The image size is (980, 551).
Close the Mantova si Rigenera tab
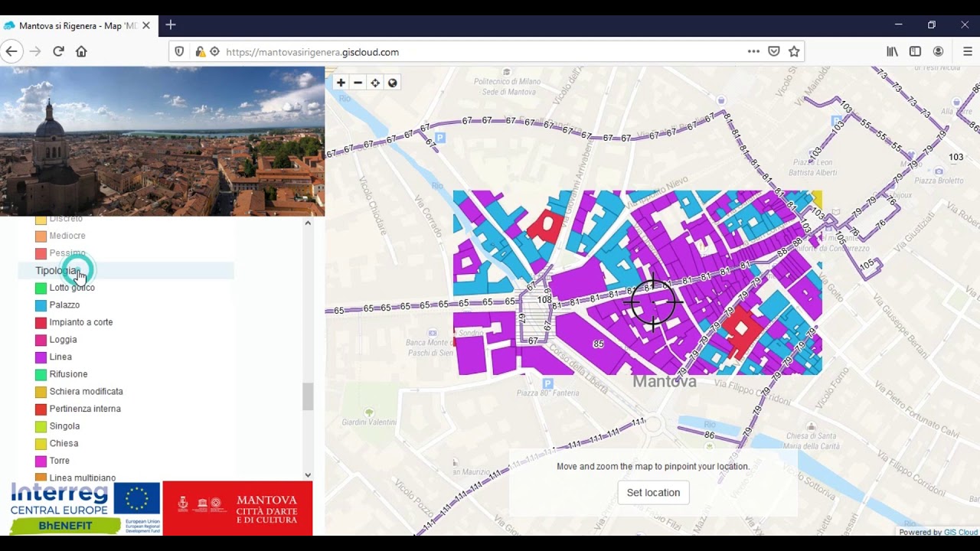point(146,25)
